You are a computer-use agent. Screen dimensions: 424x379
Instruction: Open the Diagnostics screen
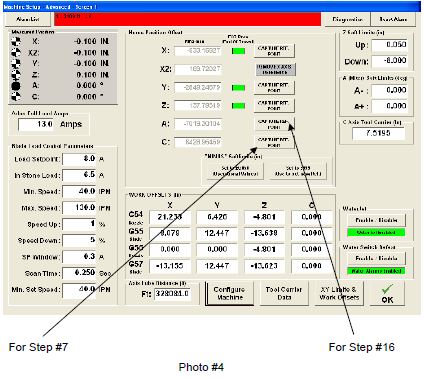[x=347, y=19]
